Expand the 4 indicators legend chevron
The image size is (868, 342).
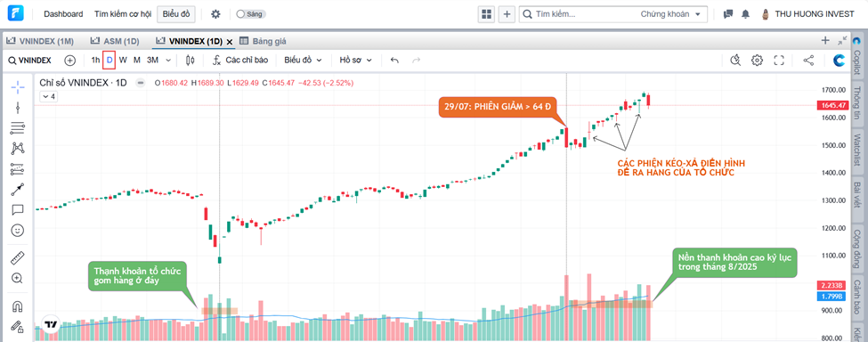tap(48, 96)
